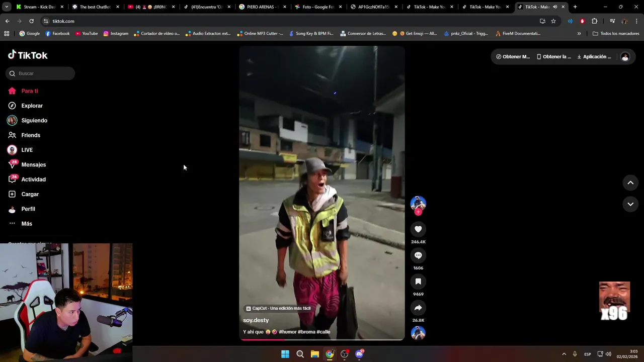
Task: Open the spinning sound disc below share
Action: point(418,333)
